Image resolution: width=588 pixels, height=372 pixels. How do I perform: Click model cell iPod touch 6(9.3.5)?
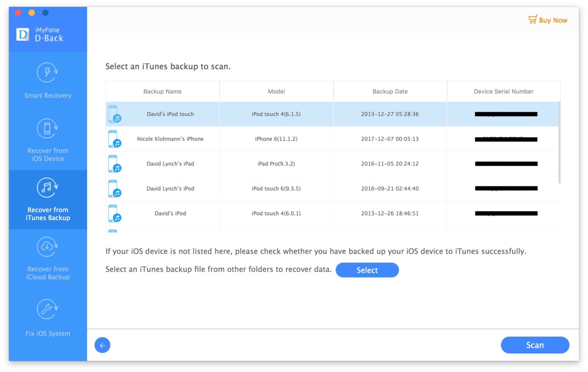[x=276, y=188]
